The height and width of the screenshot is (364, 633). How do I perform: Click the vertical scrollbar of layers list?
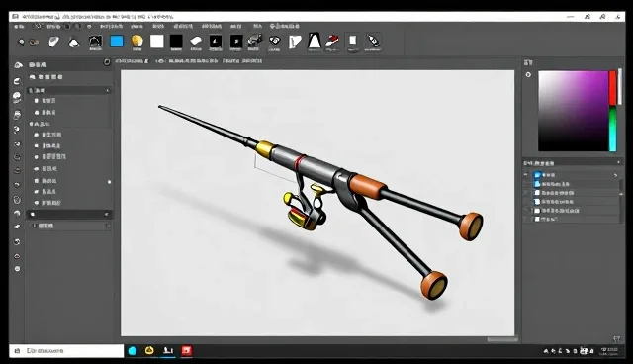click(x=621, y=201)
